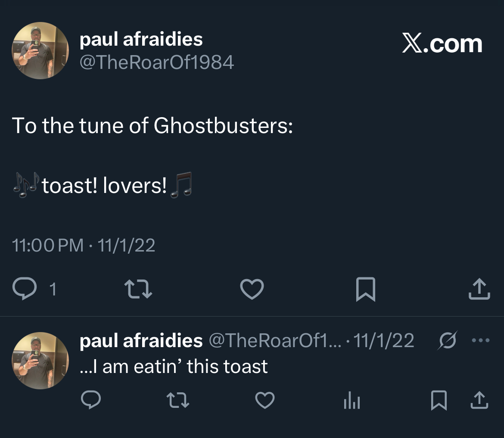Bookmark the "eatin' this toast" reply

(x=439, y=400)
